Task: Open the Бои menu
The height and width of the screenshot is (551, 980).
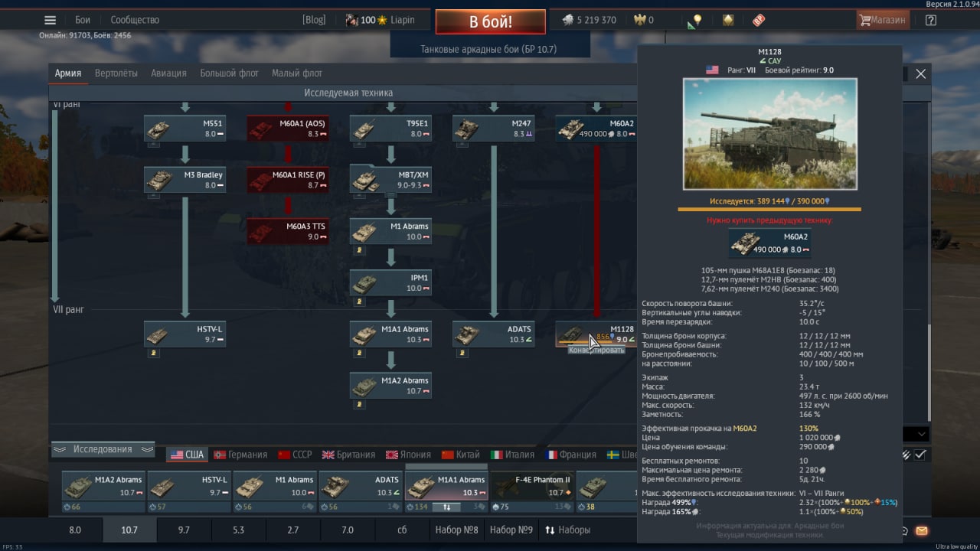Action: (83, 20)
